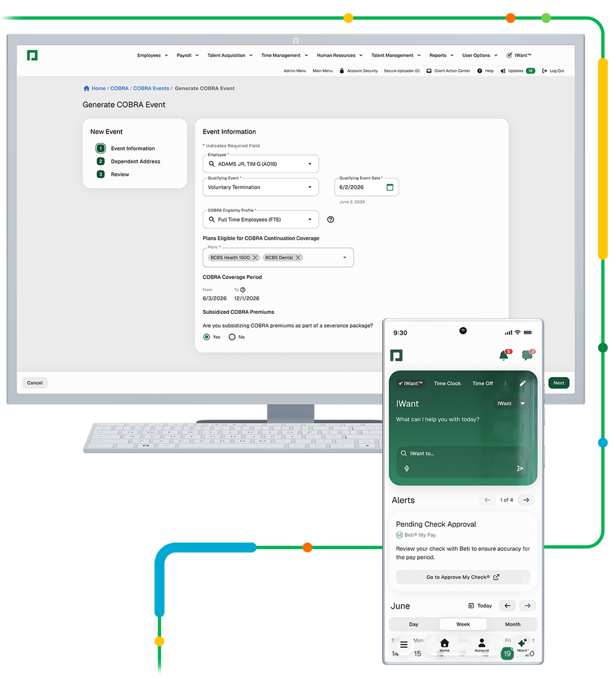Select the Week calendar view
616x679 pixels.
[463, 624]
